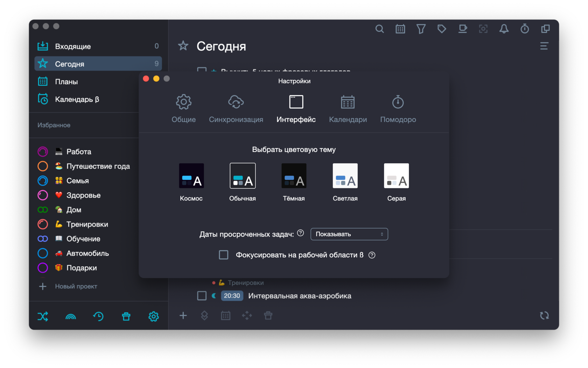The image size is (588, 368).
Task: Click the 20:30 time badge on task
Action: click(x=232, y=296)
